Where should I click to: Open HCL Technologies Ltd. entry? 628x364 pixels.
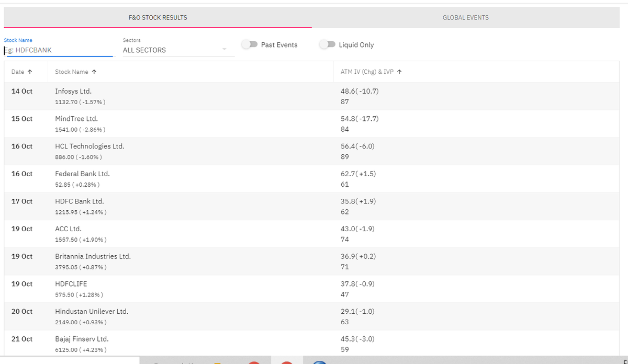(89, 146)
